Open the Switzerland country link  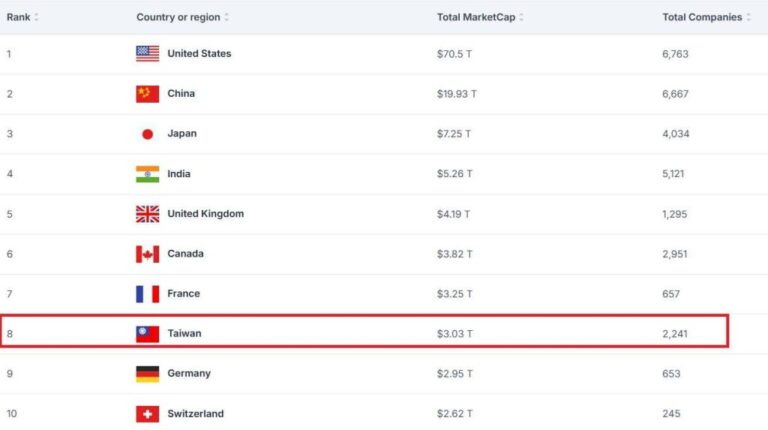(x=195, y=414)
